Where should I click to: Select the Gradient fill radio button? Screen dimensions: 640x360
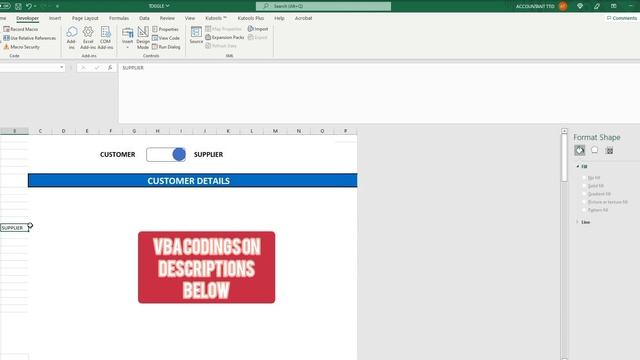coord(584,194)
